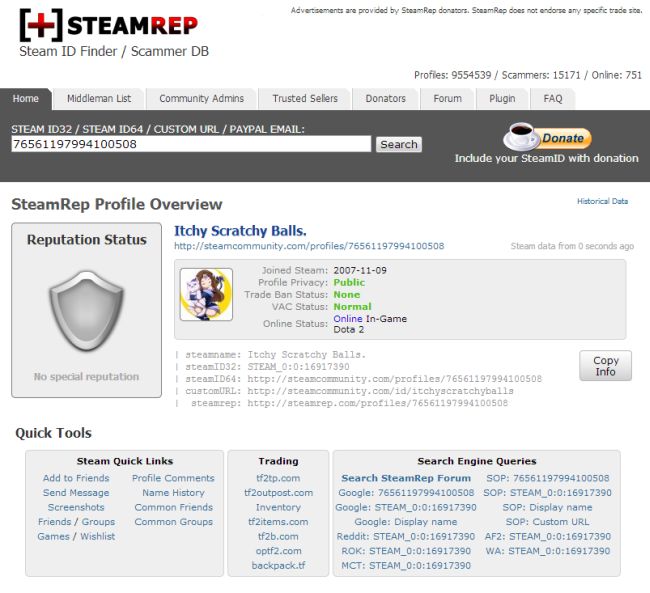Click the 'No special reputation' text
Image resolution: width=650 pixels, height=593 pixels.
coord(86,377)
